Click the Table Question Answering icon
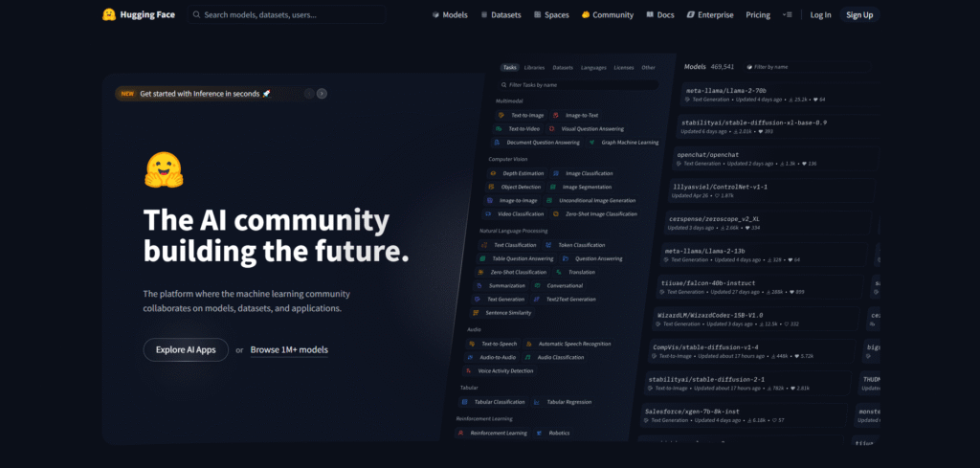This screenshot has height=468, width=980. pyautogui.click(x=482, y=258)
